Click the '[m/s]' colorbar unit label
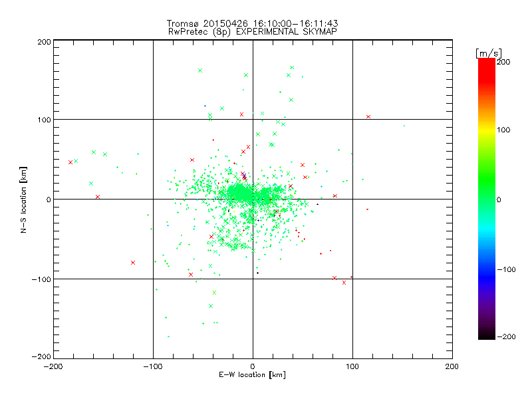The width and height of the screenshot is (532, 399). (x=489, y=53)
